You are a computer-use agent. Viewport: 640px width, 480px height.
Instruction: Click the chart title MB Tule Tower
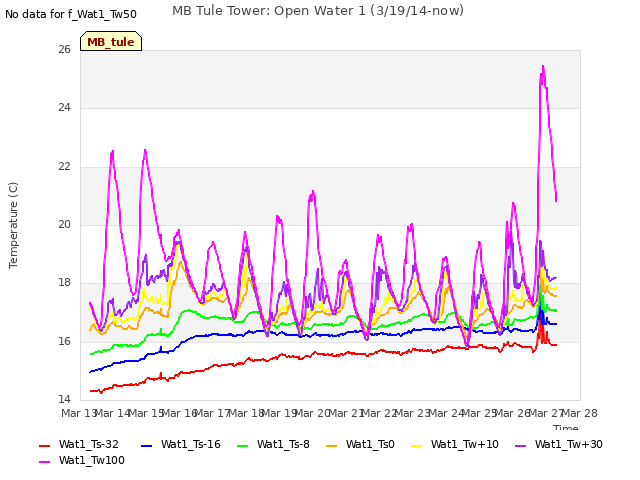pyautogui.click(x=318, y=11)
